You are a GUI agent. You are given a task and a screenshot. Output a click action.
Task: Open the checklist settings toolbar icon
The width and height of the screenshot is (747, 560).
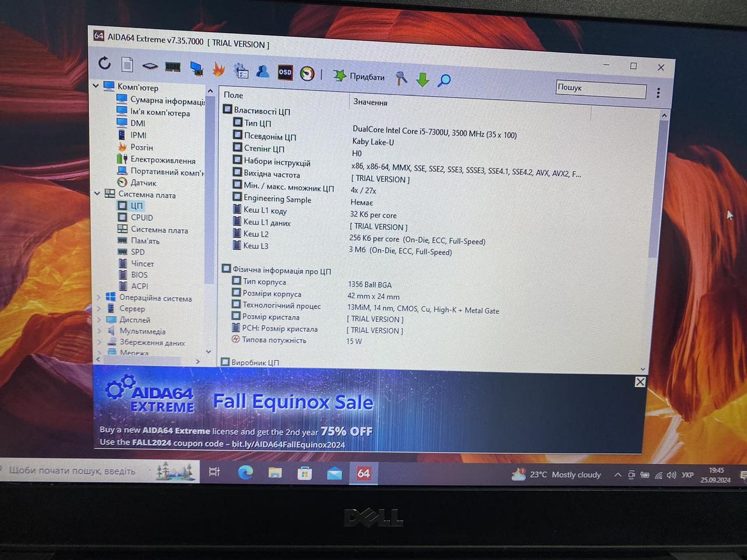point(241,71)
